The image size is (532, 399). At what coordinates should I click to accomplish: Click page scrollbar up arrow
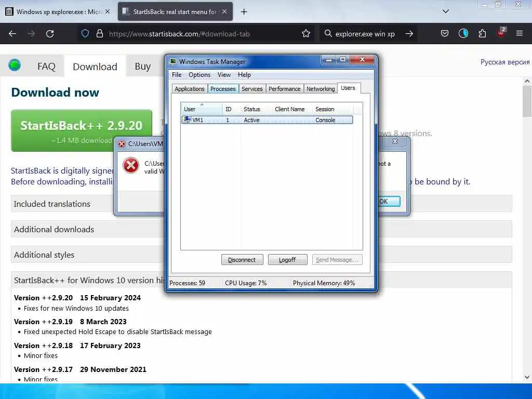pyautogui.click(x=527, y=81)
